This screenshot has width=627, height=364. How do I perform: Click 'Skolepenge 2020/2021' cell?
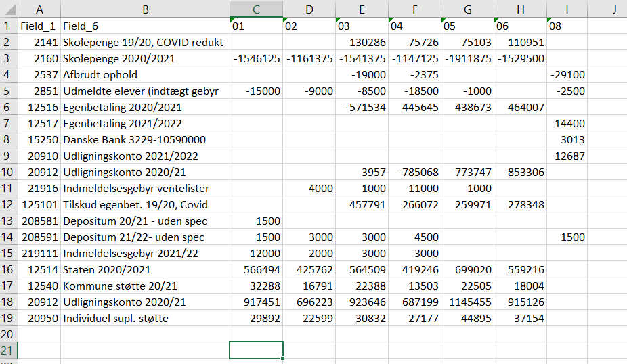click(145, 58)
